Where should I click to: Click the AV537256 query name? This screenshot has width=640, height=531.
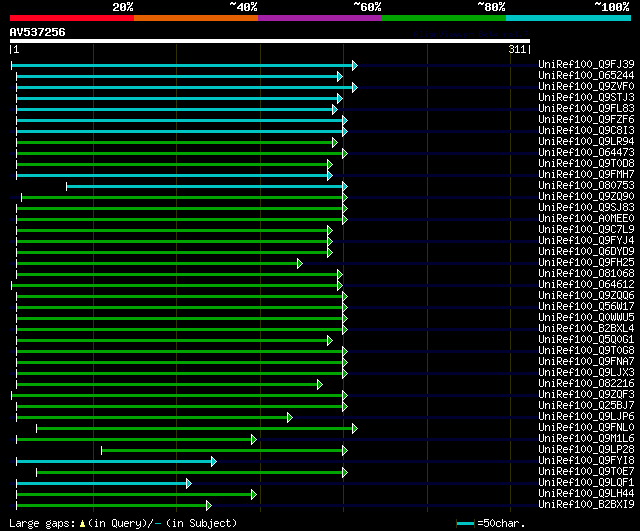[37, 32]
